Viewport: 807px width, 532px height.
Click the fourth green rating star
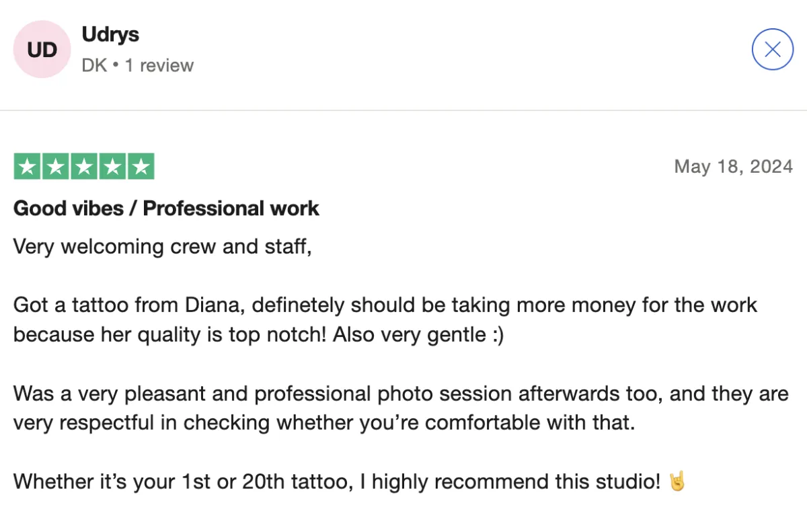click(x=112, y=167)
